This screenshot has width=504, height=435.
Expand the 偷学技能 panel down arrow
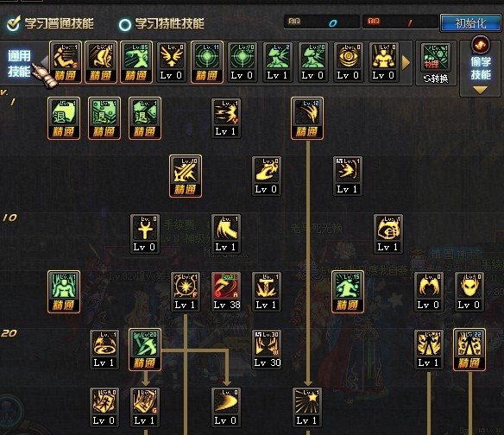tap(480, 91)
